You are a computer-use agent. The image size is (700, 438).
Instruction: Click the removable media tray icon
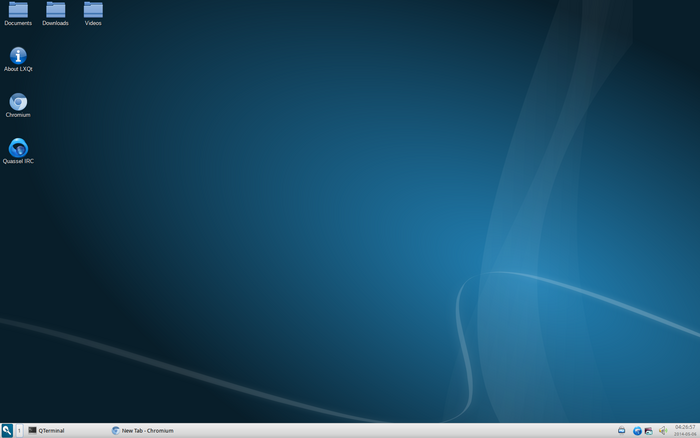click(621, 430)
